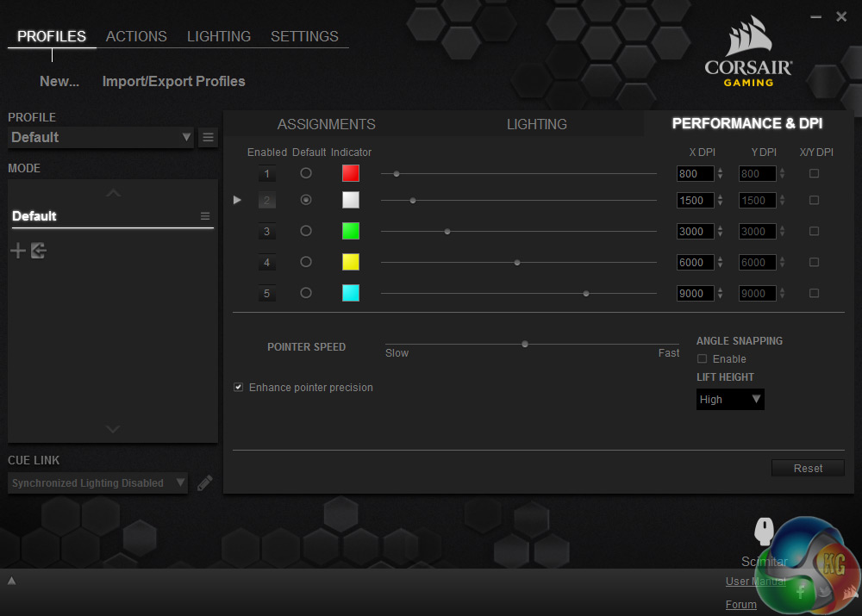Toggle enabled state of DPI stage 1
This screenshot has width=862, height=616.
[266, 174]
